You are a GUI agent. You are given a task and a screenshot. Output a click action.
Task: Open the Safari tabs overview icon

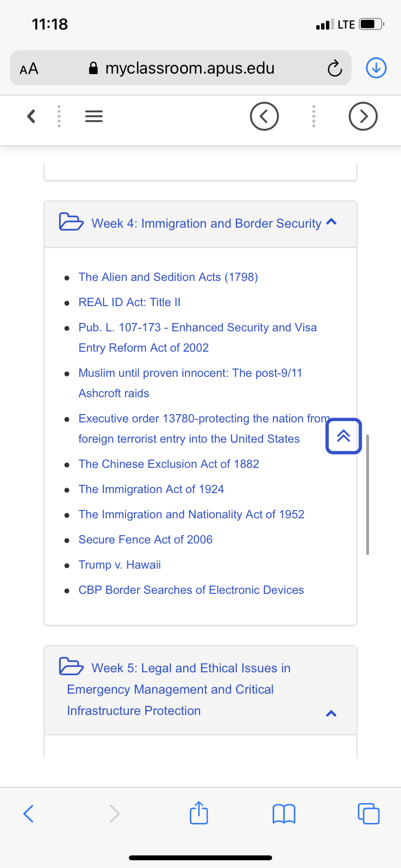point(369,814)
